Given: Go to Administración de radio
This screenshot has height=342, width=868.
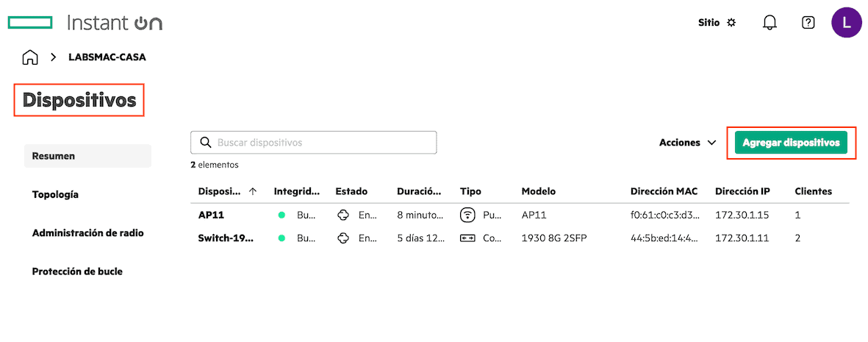Looking at the screenshot, I should point(87,233).
